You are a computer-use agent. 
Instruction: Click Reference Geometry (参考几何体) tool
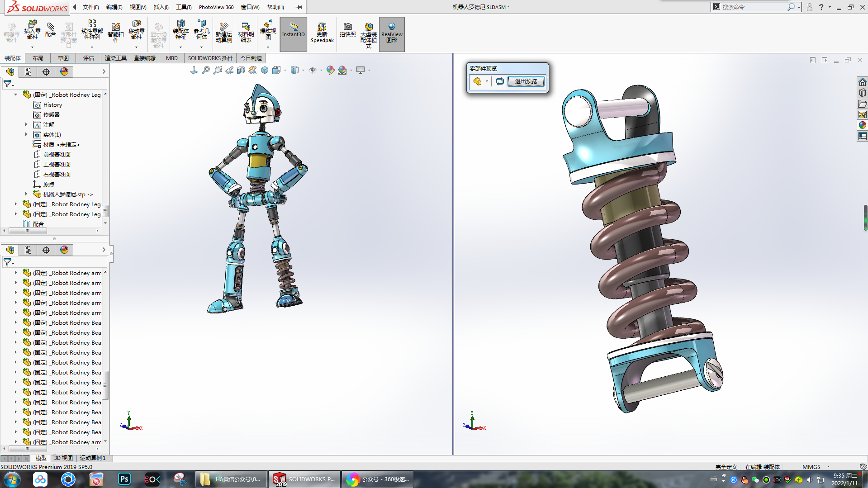[x=202, y=30]
